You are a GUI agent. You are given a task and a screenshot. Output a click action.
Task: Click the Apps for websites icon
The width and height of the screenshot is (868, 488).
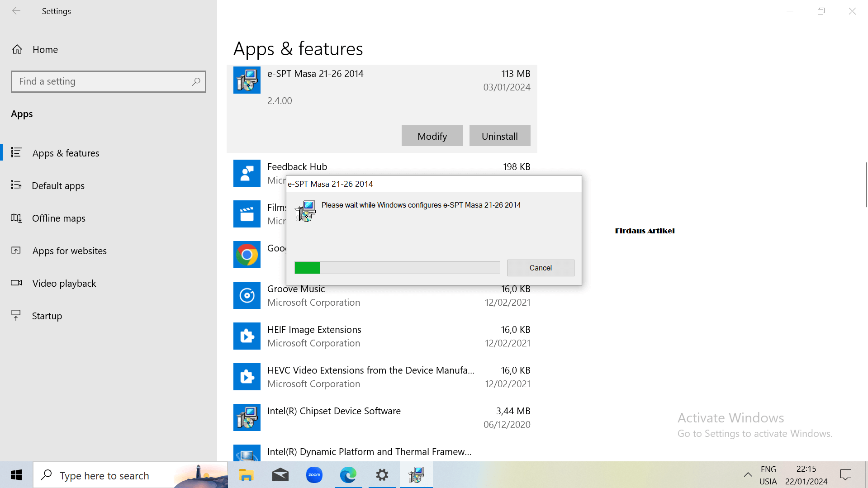click(16, 250)
